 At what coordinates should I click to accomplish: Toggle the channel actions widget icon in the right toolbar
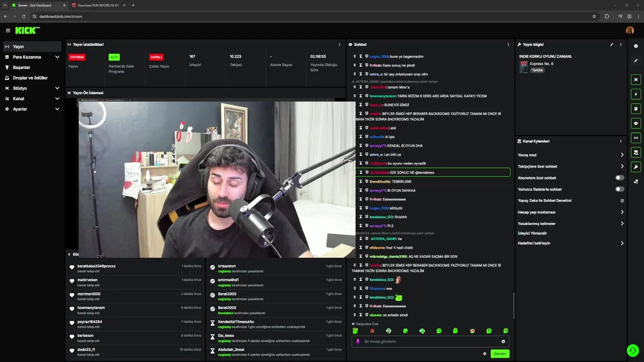[x=636, y=152]
